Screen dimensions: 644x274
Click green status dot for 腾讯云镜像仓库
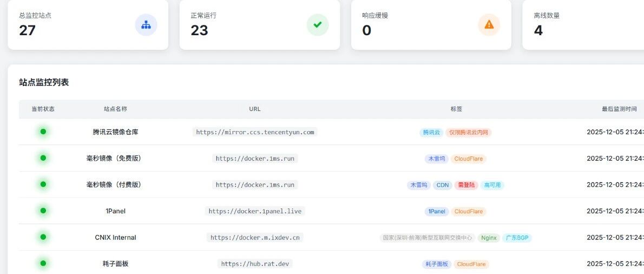(43, 132)
